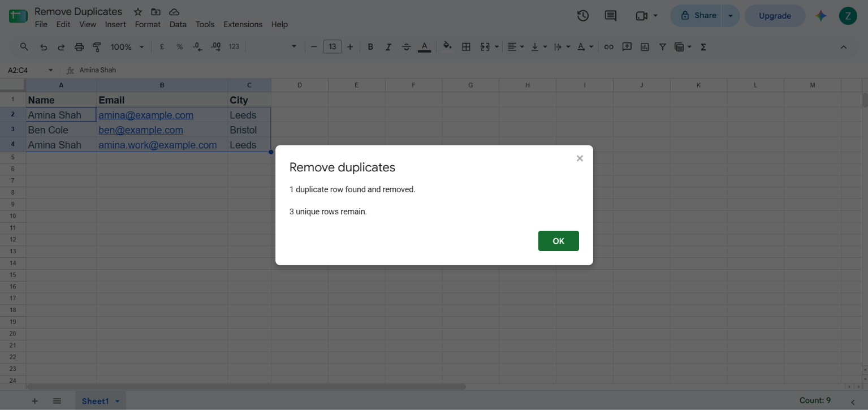Star the Remove Duplicates document
This screenshot has width=868, height=410.
click(x=138, y=12)
